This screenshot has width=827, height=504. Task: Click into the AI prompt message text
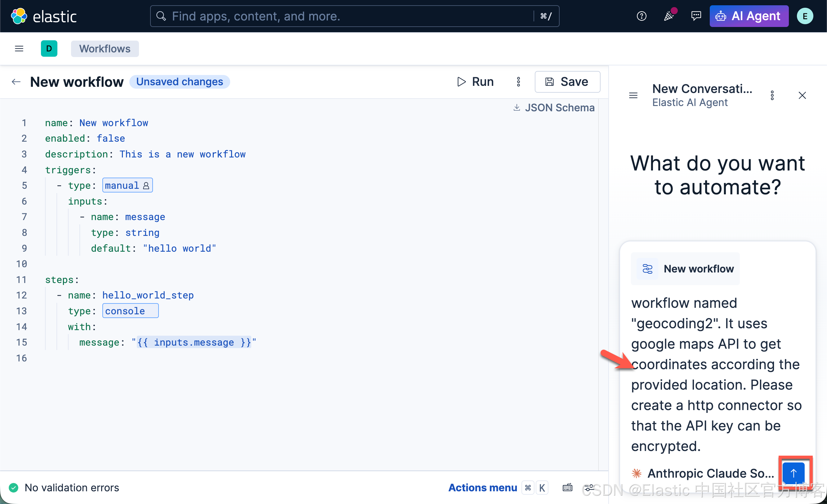(x=716, y=374)
